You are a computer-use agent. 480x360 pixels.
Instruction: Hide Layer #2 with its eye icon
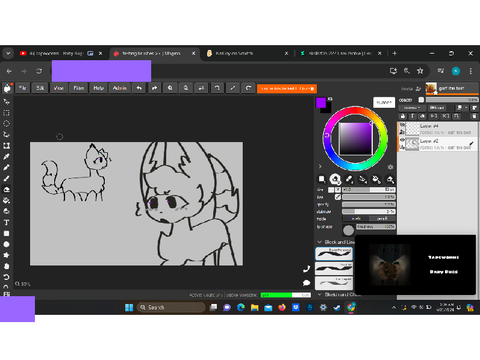click(402, 140)
